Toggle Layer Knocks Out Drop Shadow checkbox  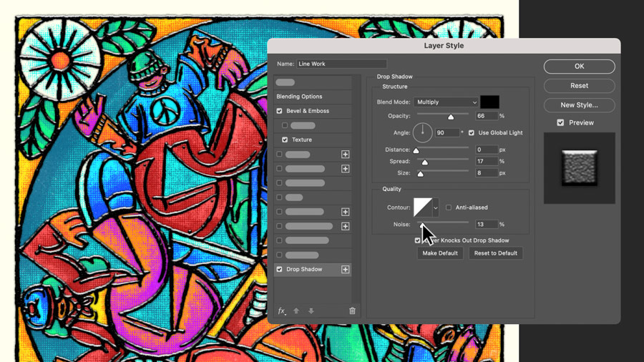coord(417,240)
